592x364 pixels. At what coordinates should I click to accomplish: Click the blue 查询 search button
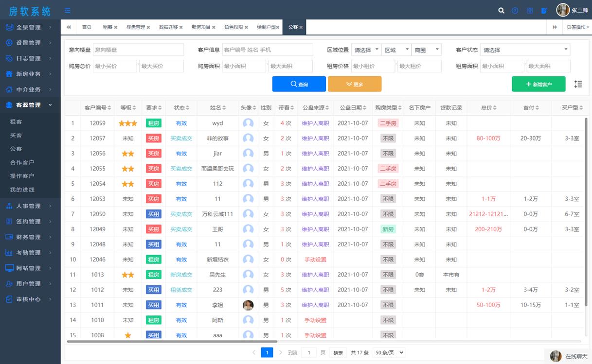click(299, 84)
